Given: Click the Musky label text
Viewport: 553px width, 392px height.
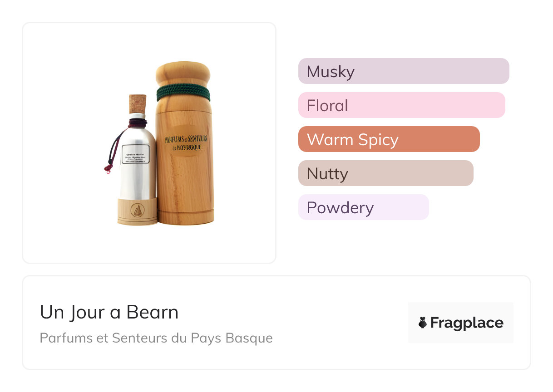Looking at the screenshot, I should 331,72.
